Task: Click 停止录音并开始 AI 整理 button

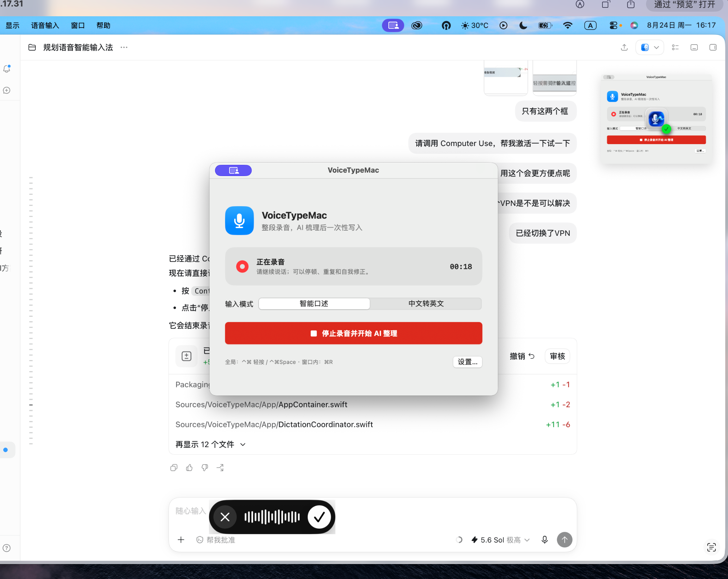Action: [x=354, y=333]
